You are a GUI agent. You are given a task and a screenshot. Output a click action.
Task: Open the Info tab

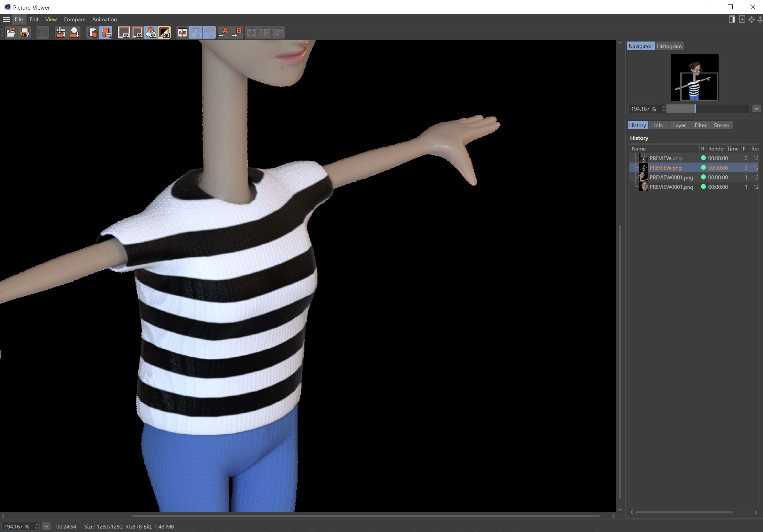click(x=658, y=125)
